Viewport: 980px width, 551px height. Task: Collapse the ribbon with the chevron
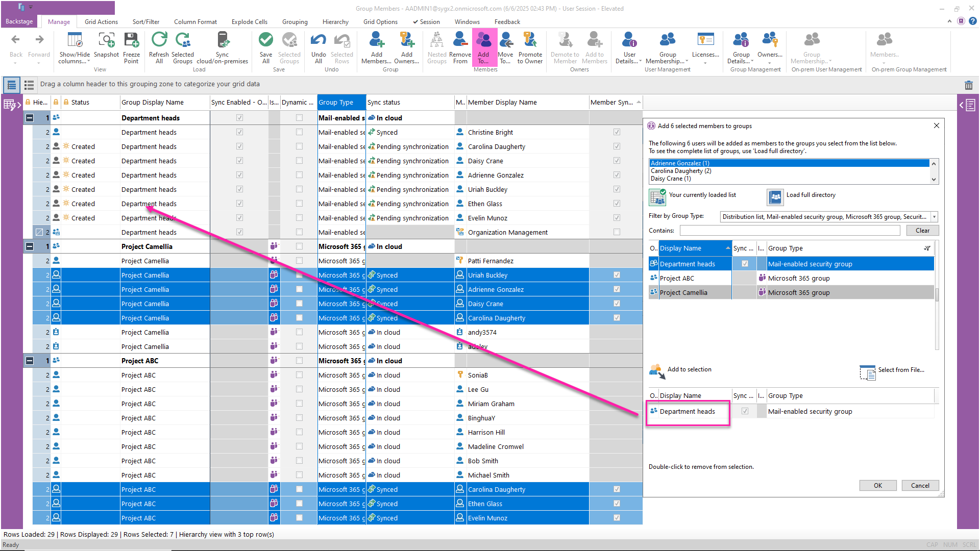click(949, 21)
